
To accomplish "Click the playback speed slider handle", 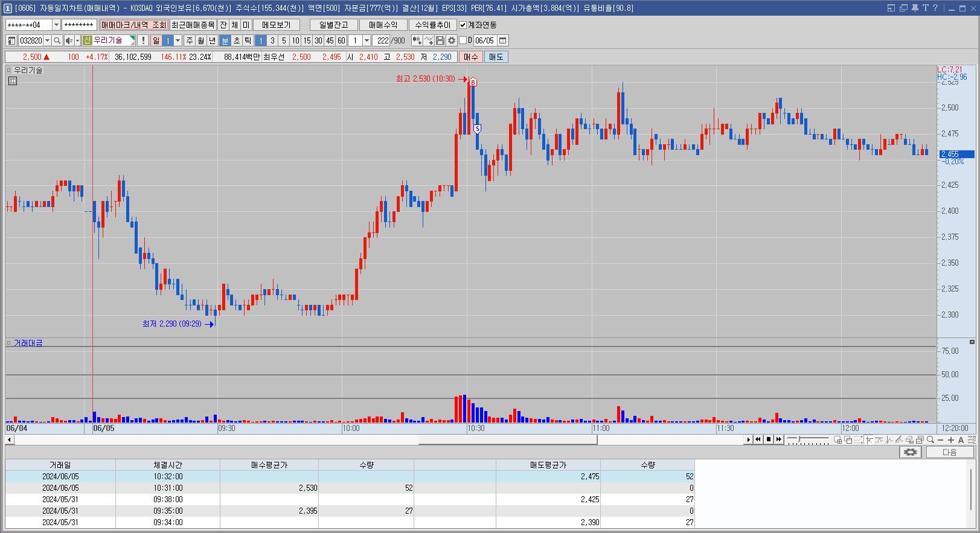I will 799,439.
